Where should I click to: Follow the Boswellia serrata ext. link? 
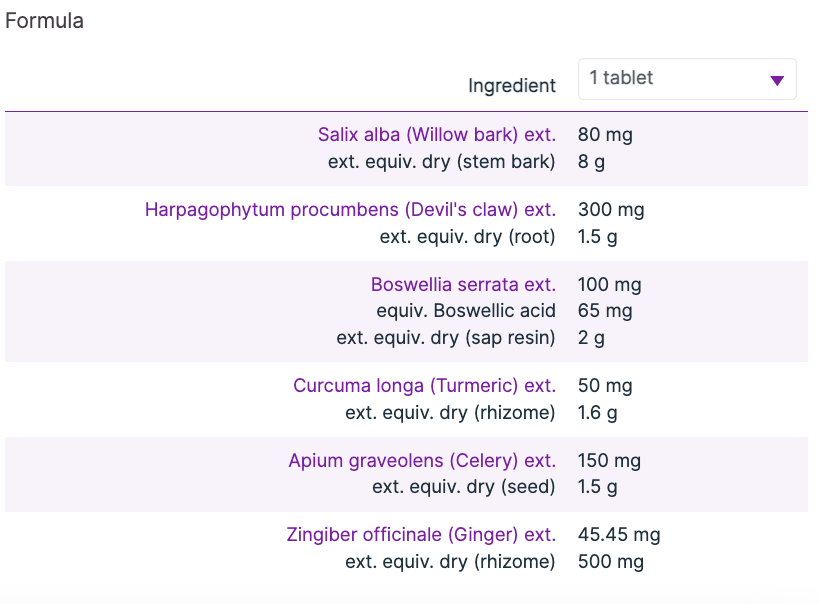point(463,285)
